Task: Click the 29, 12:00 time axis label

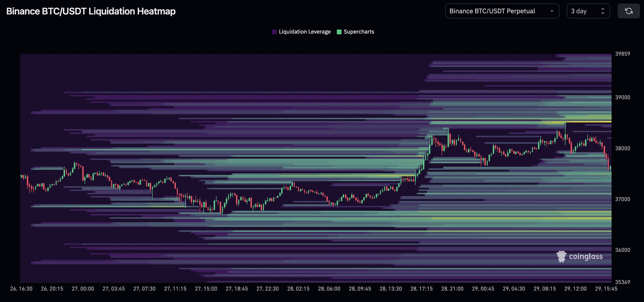Action: (575, 289)
